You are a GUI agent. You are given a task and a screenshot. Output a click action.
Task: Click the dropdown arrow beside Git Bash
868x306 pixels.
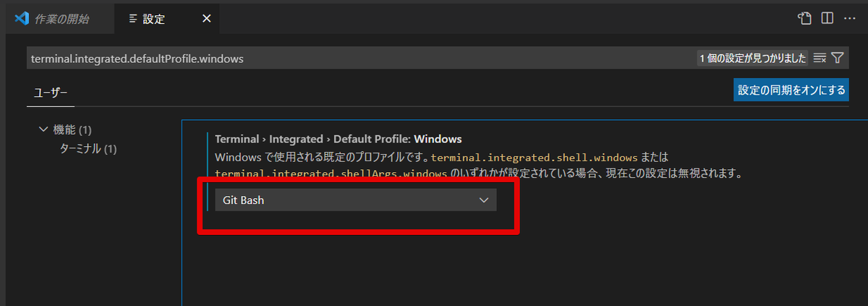[484, 200]
